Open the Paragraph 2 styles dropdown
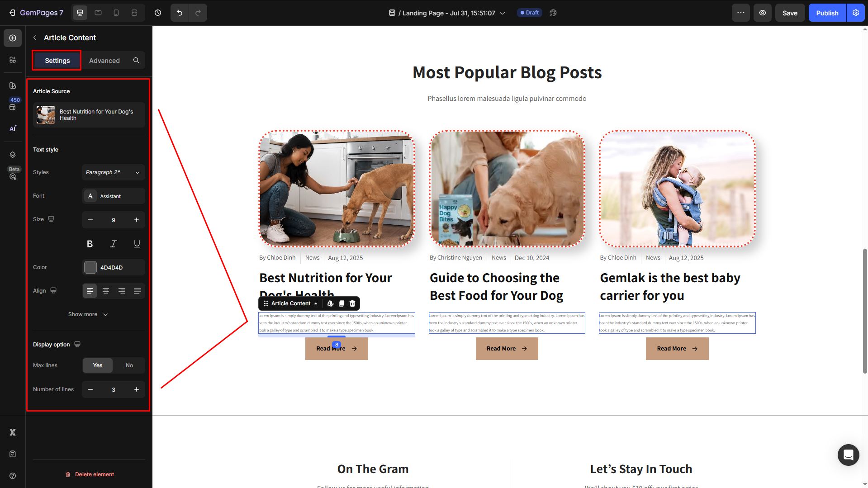The height and width of the screenshot is (488, 868). (114, 172)
